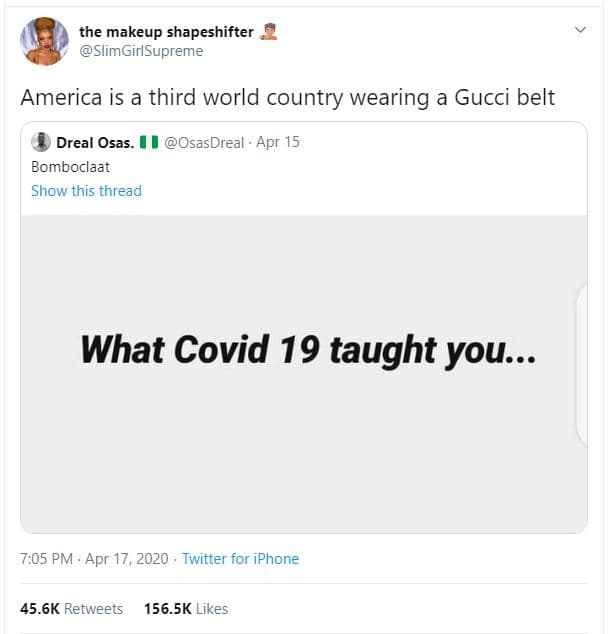View the 45.6K Retweets list
The width and height of the screenshot is (614, 634).
(x=71, y=608)
